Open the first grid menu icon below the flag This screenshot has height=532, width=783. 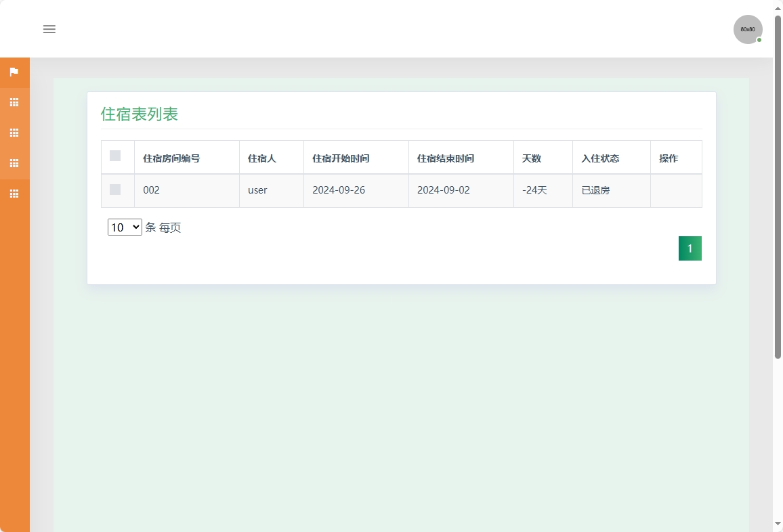click(x=14, y=102)
